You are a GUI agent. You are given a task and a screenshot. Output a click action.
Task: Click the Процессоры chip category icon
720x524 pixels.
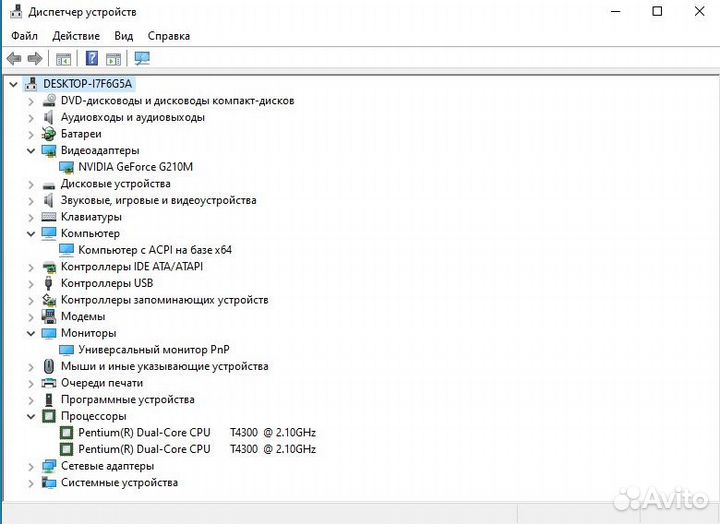coord(49,416)
